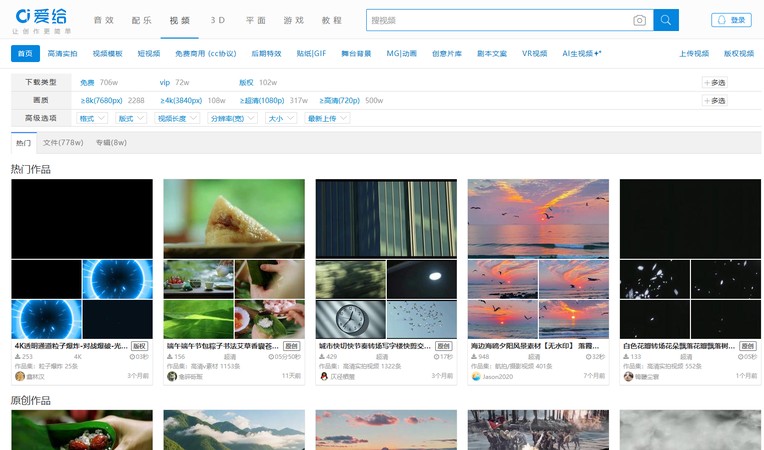Click the collection link 粒子爆炸 25条
Viewport: 764px width, 450px height.
[57, 366]
